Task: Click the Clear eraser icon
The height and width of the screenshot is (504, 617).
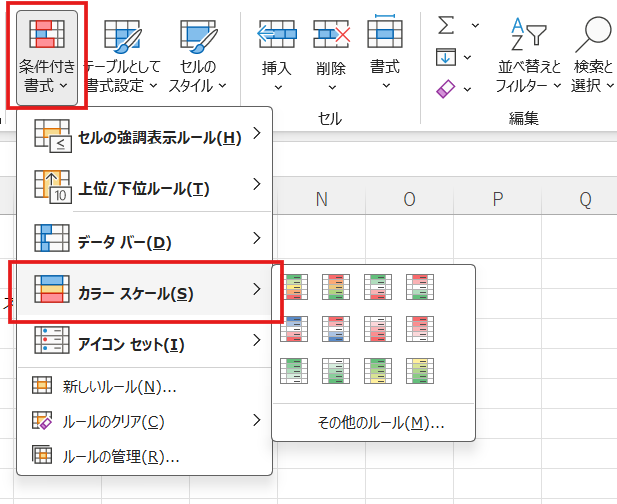Action: click(447, 89)
